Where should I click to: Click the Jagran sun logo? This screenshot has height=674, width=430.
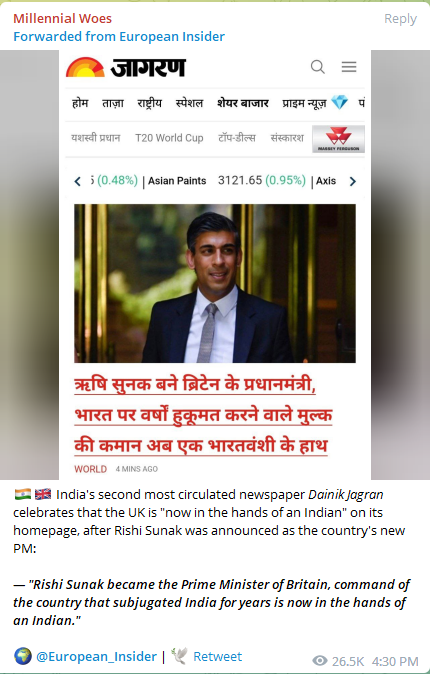(x=85, y=67)
